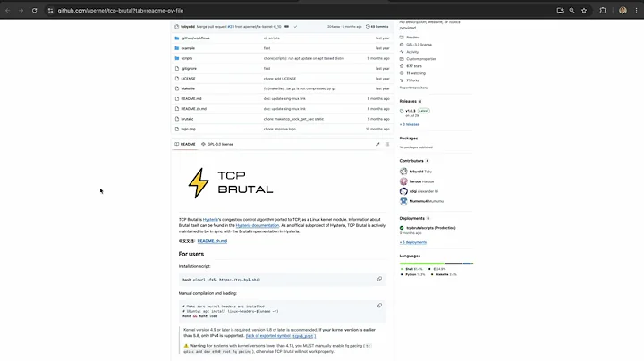
Task: Open the LICENSE file
Action: tap(188, 79)
